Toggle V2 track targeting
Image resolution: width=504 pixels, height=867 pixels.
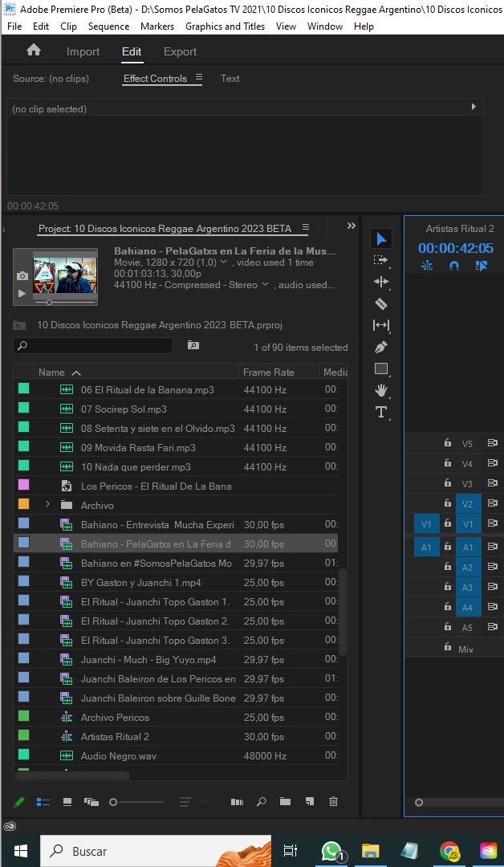point(468,503)
